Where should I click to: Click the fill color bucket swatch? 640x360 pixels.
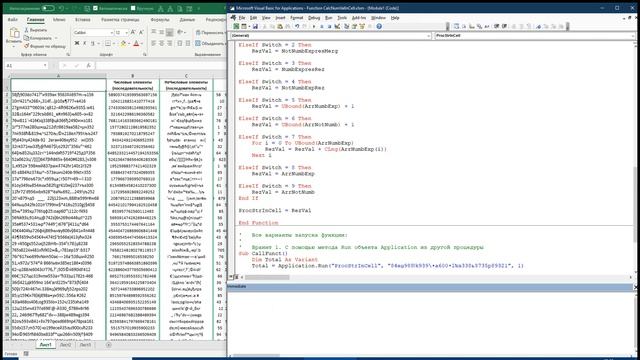tap(123, 43)
